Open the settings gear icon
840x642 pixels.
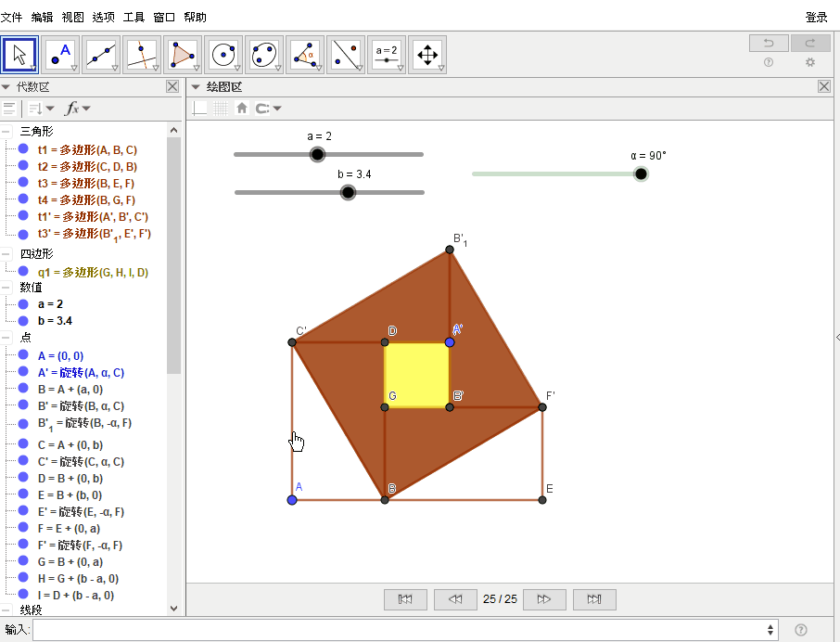point(810,62)
